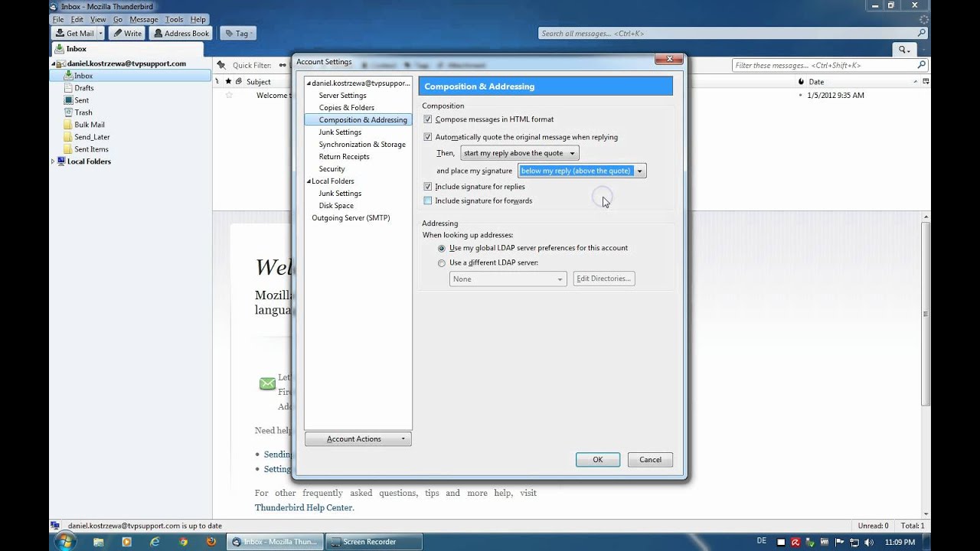Click the Sent Items folder icon
Viewport: 980px width, 551px height.
[x=68, y=149]
